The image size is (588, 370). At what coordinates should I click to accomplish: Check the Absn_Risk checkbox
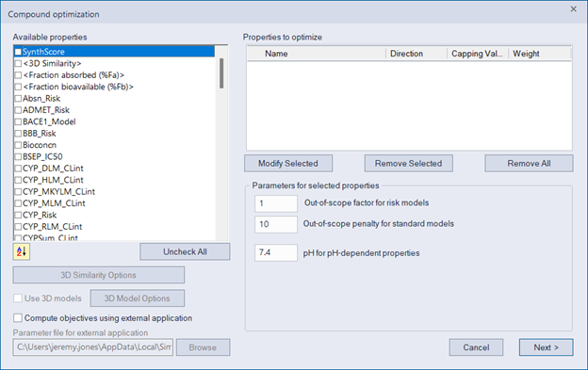click(18, 99)
